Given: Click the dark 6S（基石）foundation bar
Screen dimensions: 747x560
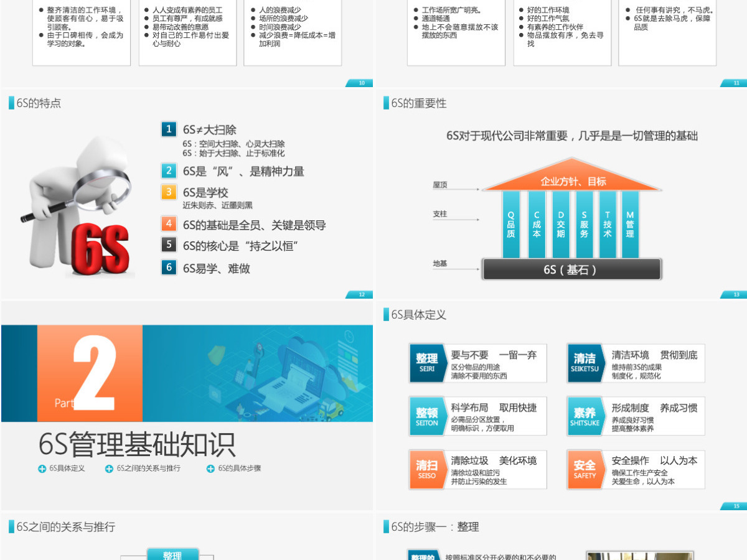Looking at the screenshot, I should tap(571, 269).
